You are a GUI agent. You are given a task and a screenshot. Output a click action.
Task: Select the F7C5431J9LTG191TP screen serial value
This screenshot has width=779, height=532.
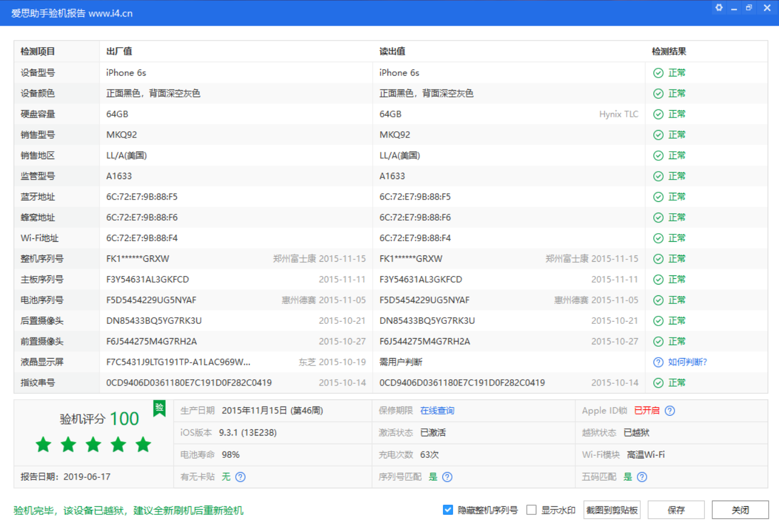coord(178,362)
